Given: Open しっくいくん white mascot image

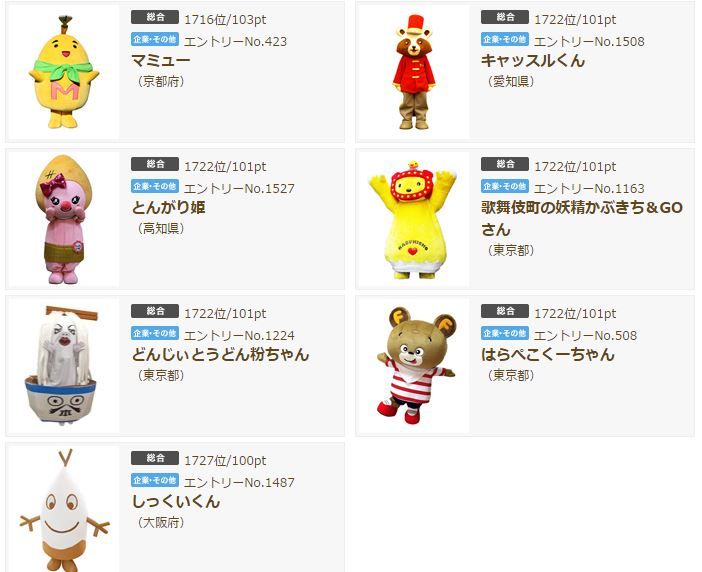Looking at the screenshot, I should tap(64, 509).
